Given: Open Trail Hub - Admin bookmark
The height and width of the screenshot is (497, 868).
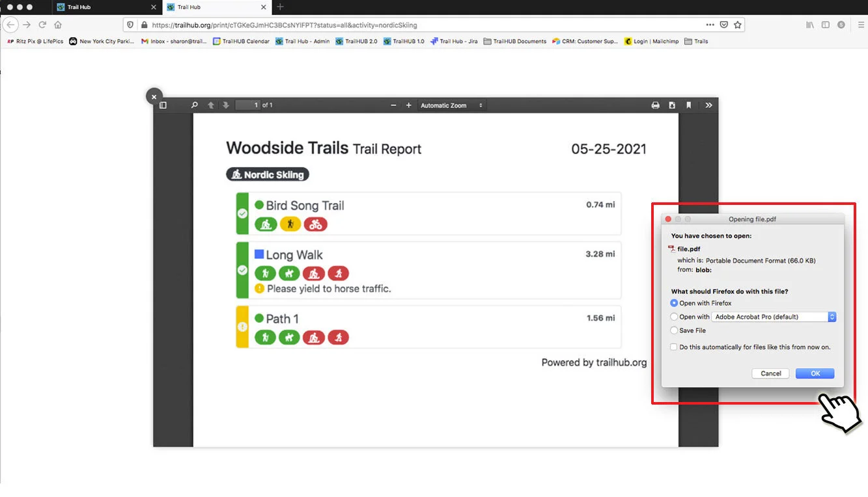Looking at the screenshot, I should (x=302, y=41).
